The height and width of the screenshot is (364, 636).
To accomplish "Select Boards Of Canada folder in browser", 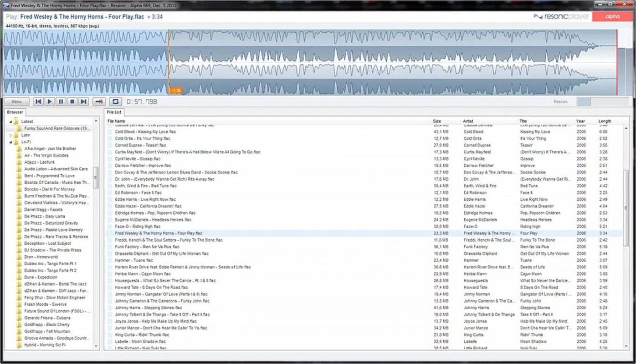I will [x=57, y=182].
